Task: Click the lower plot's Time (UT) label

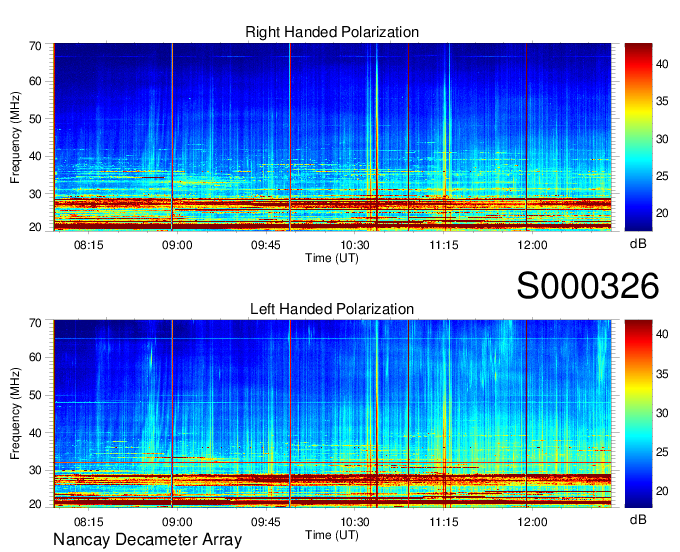Action: tap(332, 535)
